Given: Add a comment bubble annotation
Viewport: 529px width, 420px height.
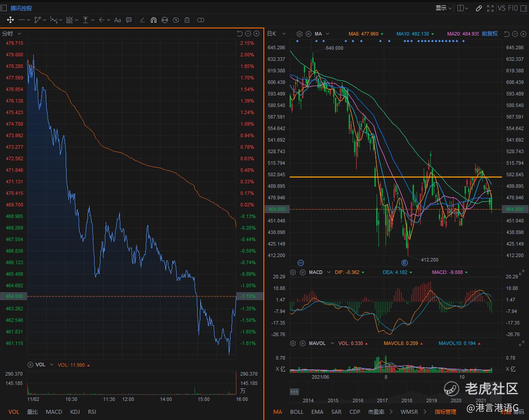Looking at the screenshot, I should point(129,20).
